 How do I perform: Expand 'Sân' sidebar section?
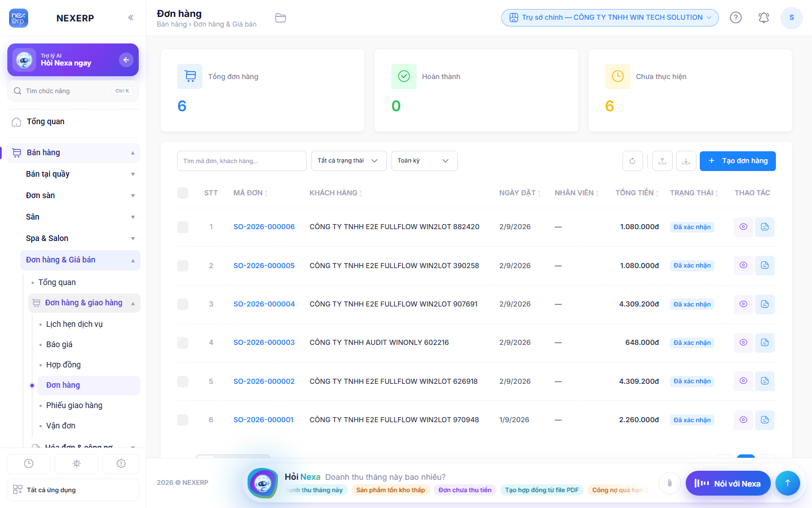[x=80, y=217]
